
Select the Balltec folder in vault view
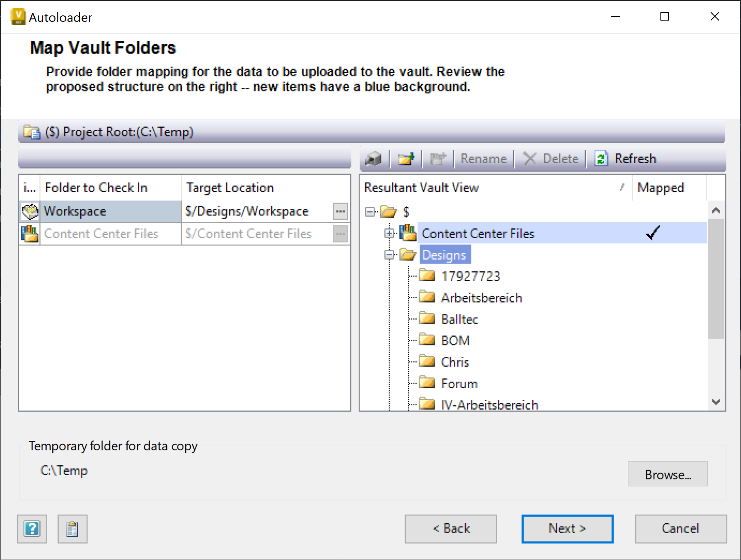click(459, 318)
